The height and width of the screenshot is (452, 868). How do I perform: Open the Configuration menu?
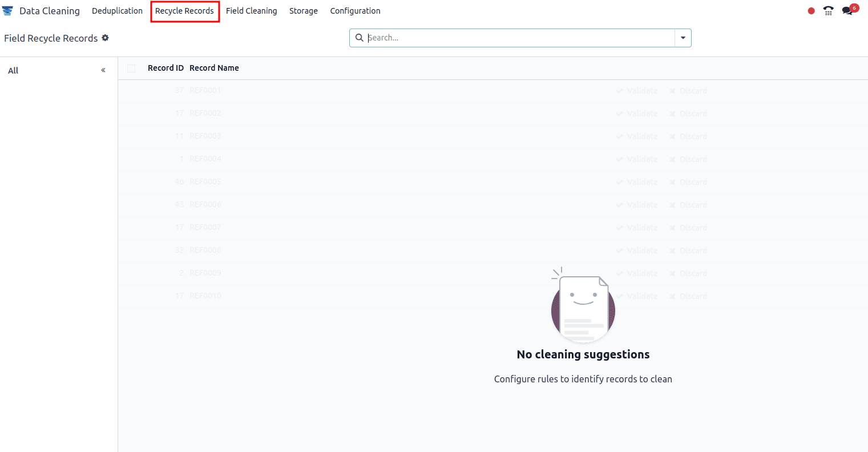click(355, 10)
